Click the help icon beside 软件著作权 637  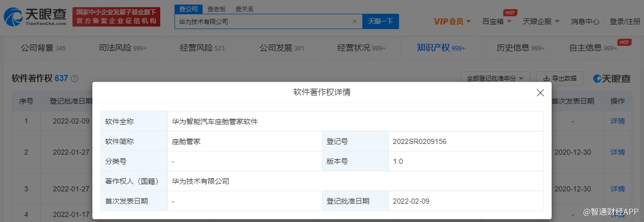[75, 79]
